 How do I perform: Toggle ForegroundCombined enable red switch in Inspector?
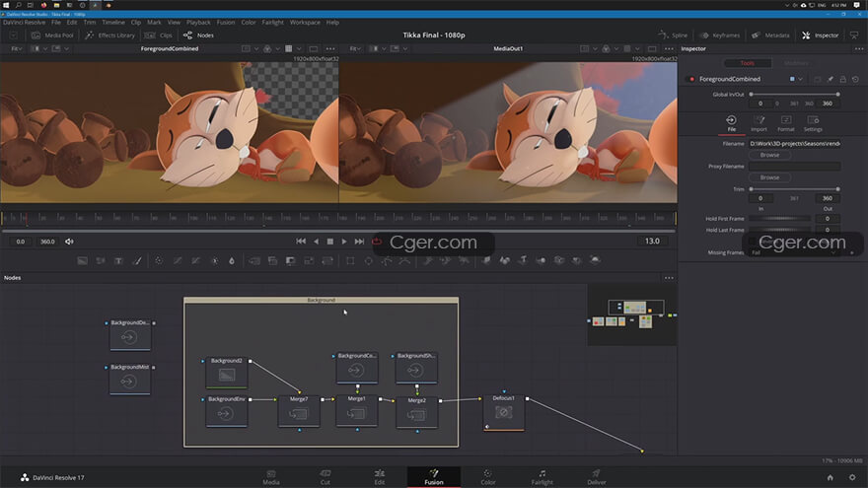click(x=690, y=79)
